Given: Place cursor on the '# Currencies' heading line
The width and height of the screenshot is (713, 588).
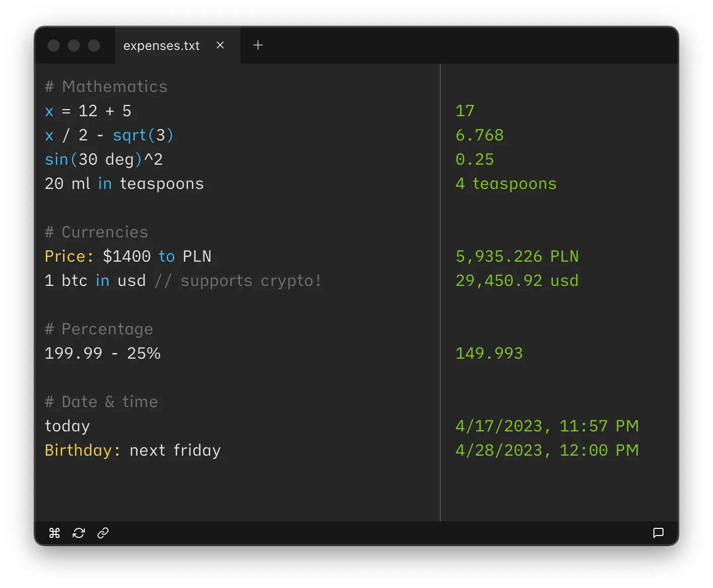Looking at the screenshot, I should point(96,232).
